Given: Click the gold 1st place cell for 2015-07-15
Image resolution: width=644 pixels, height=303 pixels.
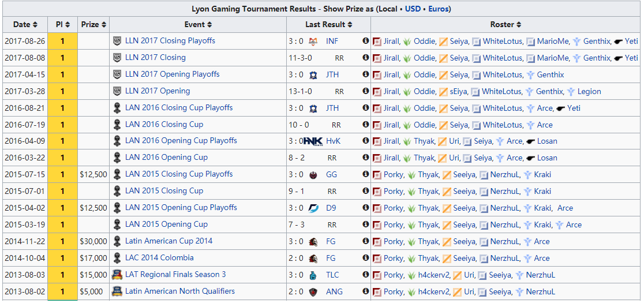Looking at the screenshot, I should [62, 175].
